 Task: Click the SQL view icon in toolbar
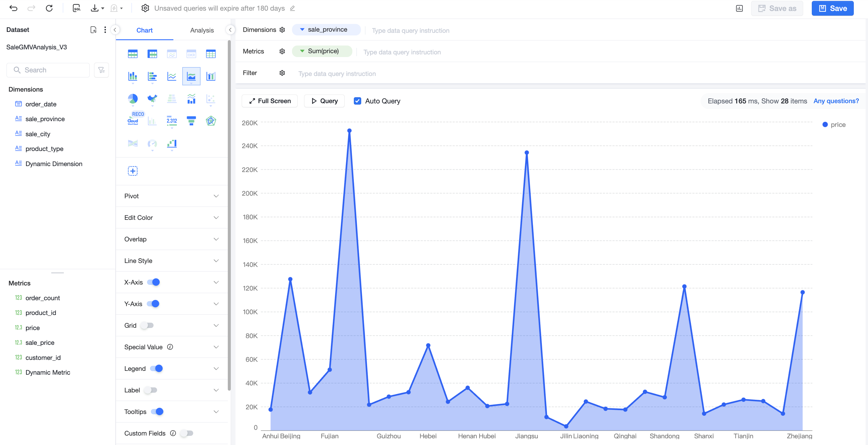point(77,8)
